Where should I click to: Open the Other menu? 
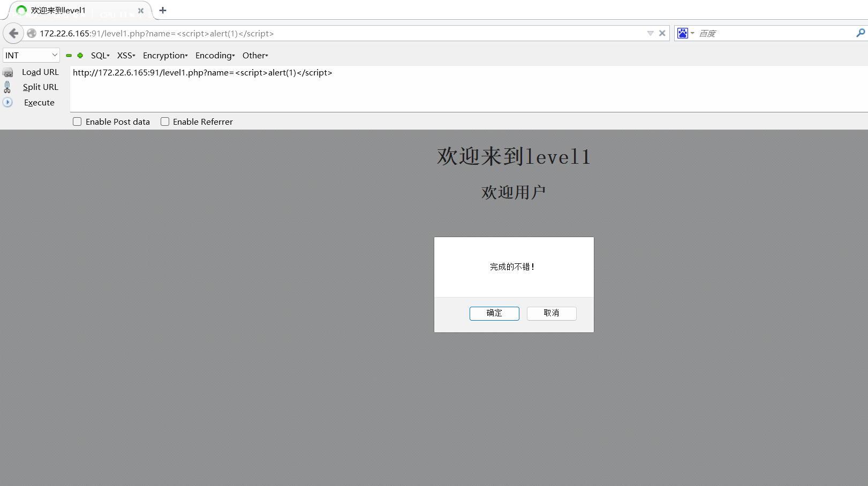click(255, 55)
